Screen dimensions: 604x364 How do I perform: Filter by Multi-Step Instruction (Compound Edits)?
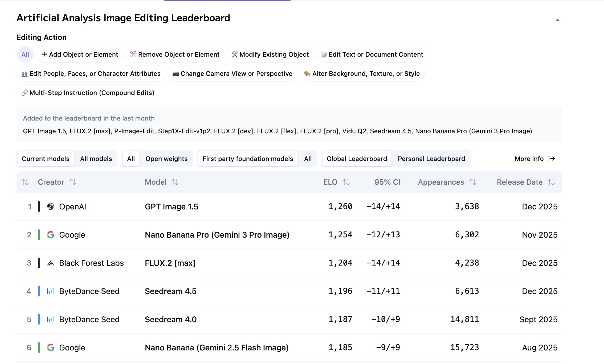[88, 93]
